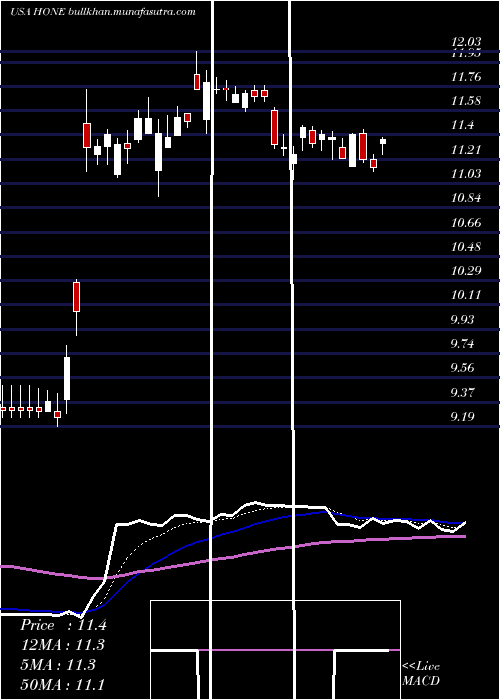
Task: Click the 10.66 price axis label
Action: coord(466,223)
